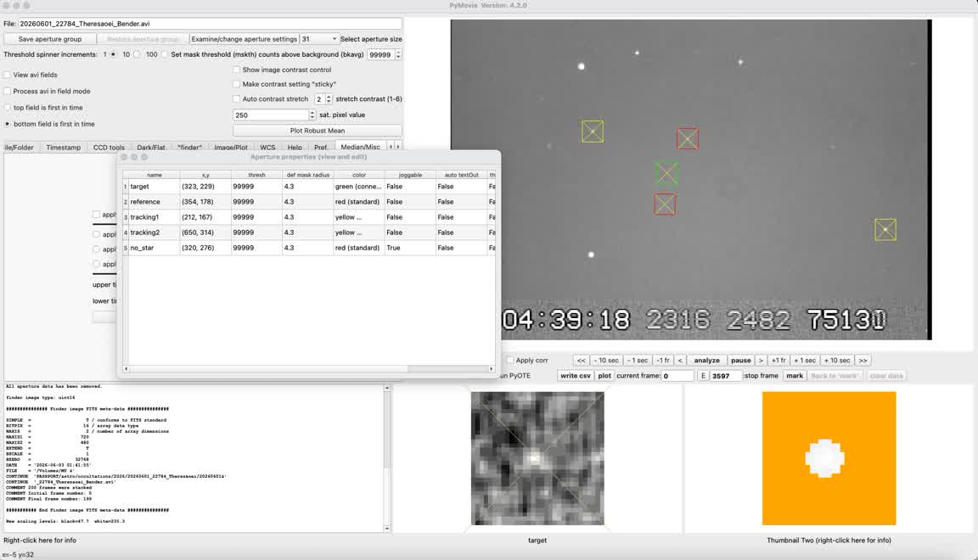
Task: Switch to Dark/Flat tab
Action: 151,147
